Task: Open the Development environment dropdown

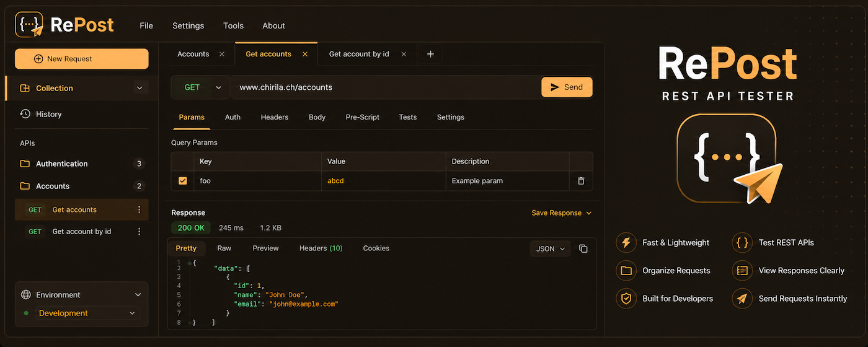Action: 87,313
